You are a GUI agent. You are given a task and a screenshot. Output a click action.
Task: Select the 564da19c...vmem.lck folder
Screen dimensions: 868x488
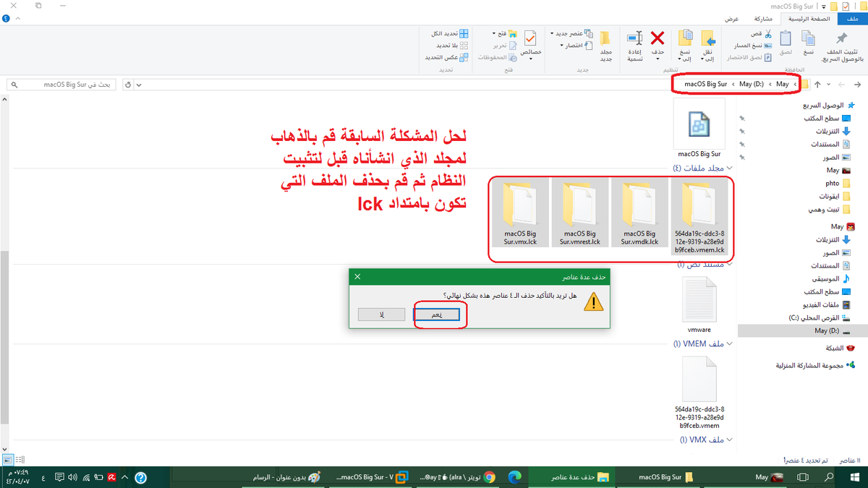[699, 218]
